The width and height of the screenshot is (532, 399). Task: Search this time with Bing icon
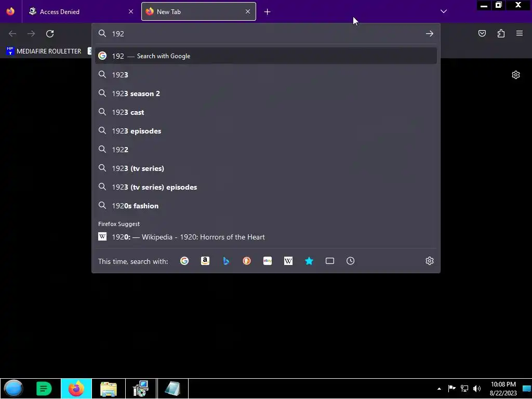pyautogui.click(x=226, y=261)
